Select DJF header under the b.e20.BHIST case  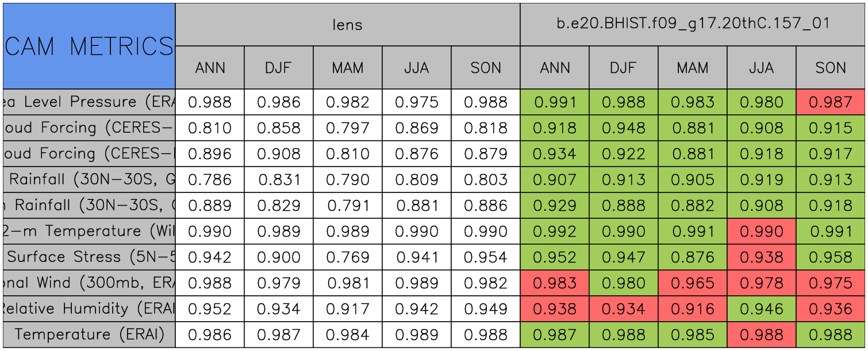[x=624, y=68]
